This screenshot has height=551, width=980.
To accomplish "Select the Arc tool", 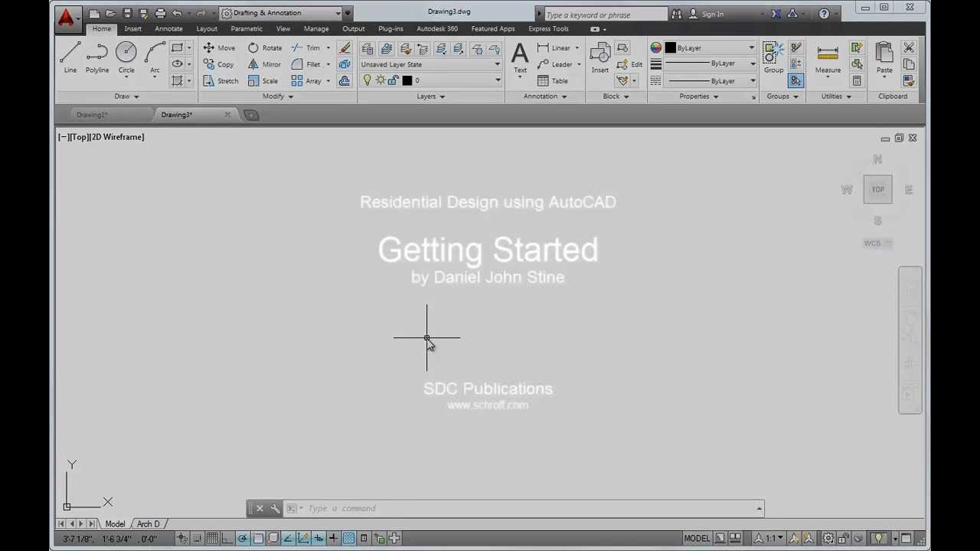I will pyautogui.click(x=155, y=58).
